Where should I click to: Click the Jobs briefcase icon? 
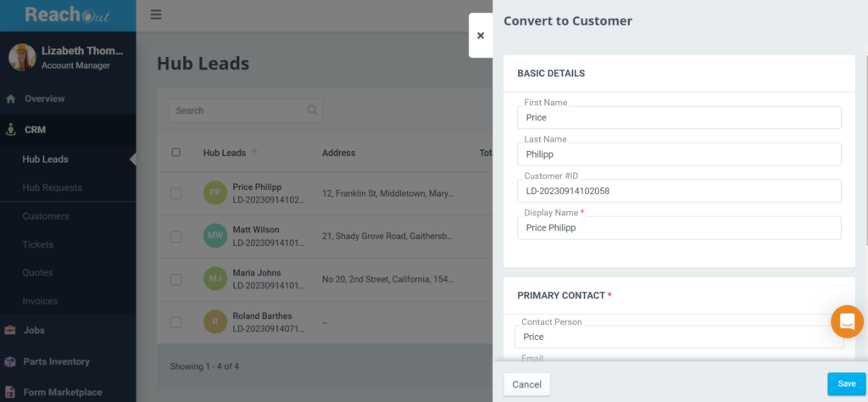pos(11,331)
